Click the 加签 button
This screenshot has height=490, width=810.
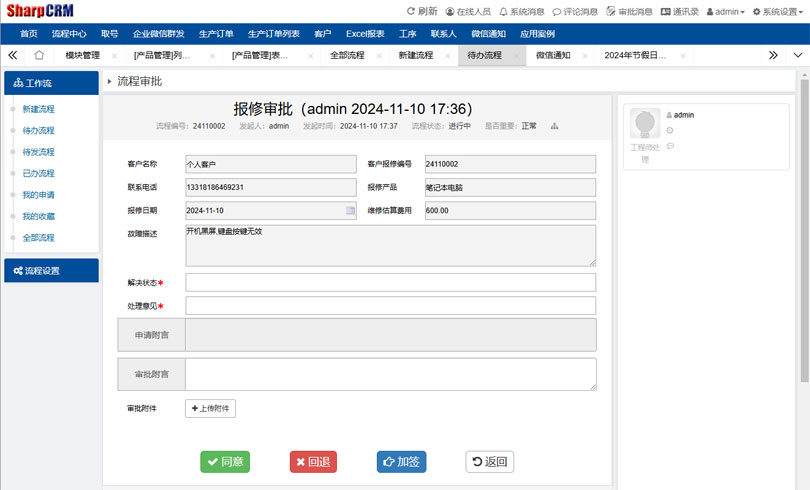pyautogui.click(x=401, y=462)
